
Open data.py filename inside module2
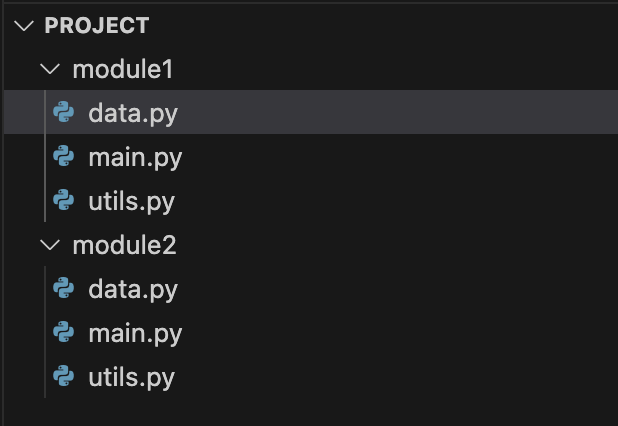[x=133, y=290]
